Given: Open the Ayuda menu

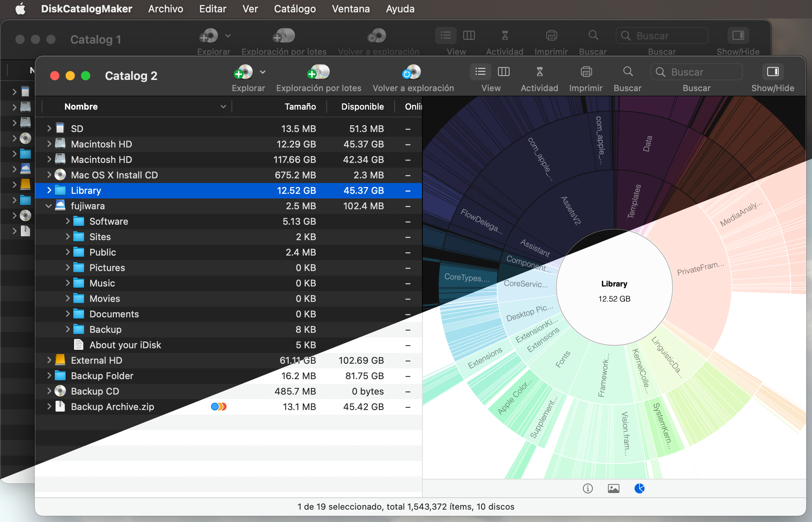Looking at the screenshot, I should click(x=400, y=8).
